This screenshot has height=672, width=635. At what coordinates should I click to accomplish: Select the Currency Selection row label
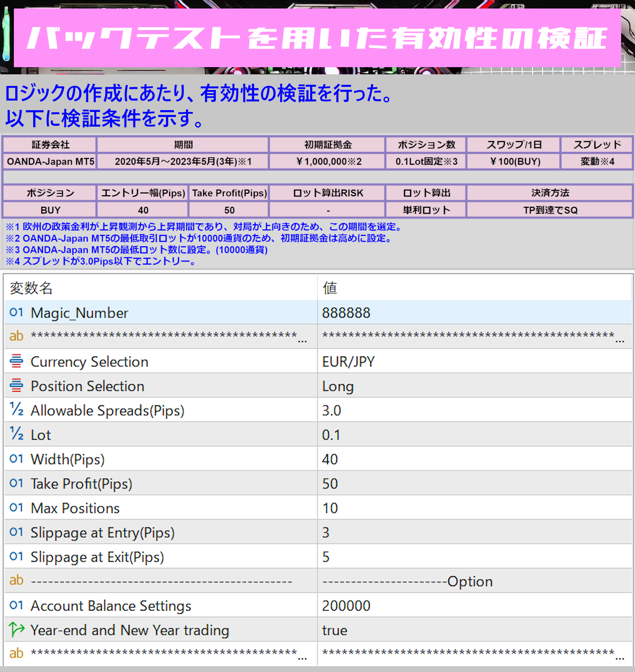(x=89, y=362)
